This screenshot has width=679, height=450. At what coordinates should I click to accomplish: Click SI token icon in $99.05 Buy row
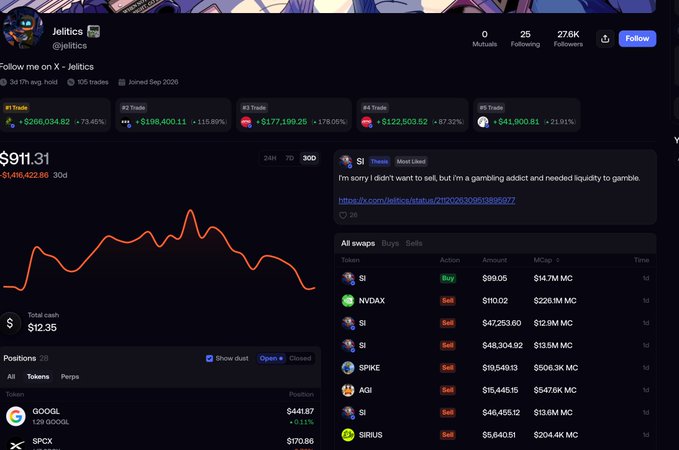click(348, 278)
